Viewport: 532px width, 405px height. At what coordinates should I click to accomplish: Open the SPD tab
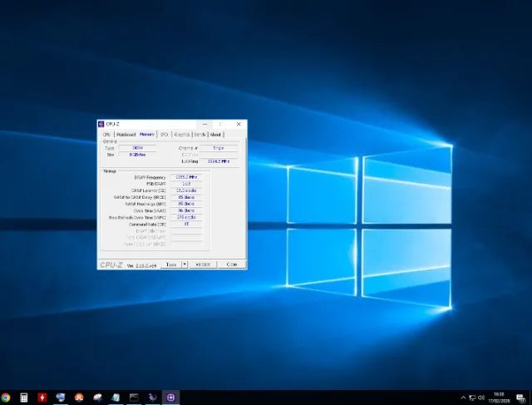[x=165, y=135]
